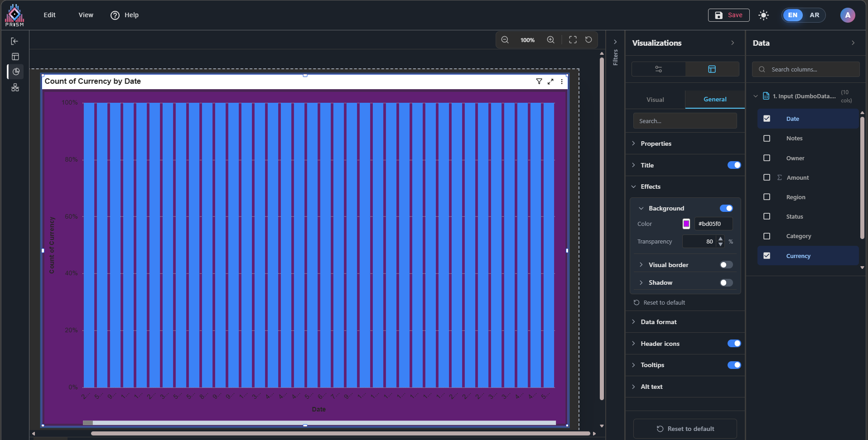Expand the Data format section
868x440 pixels.
(x=658, y=322)
